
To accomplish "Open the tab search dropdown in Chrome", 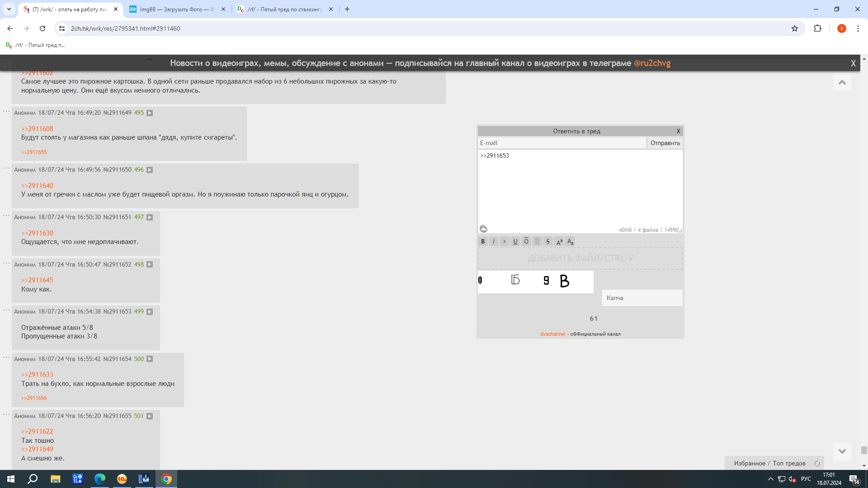I will click(9, 9).
